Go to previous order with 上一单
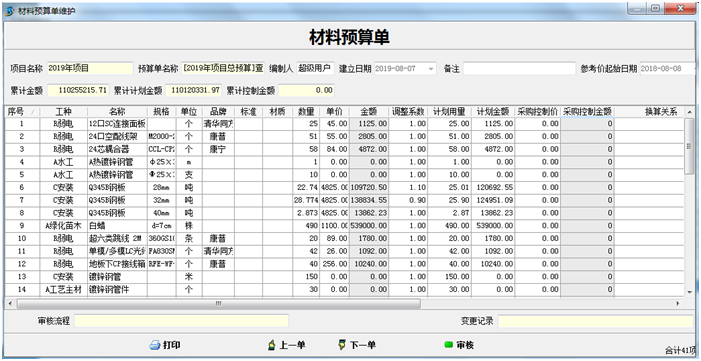 coord(287,345)
